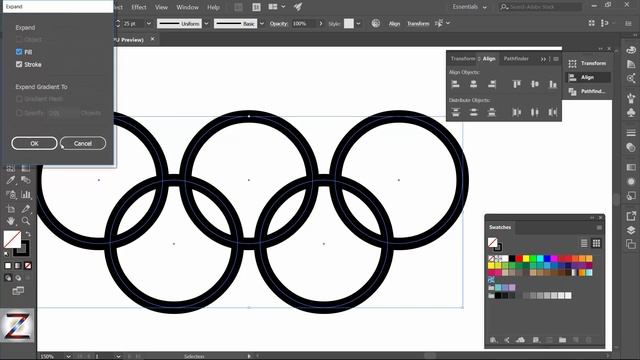This screenshot has width=640, height=360.
Task: Click Horizontal Distribute Left icon
Action: pyautogui.click(x=517, y=112)
